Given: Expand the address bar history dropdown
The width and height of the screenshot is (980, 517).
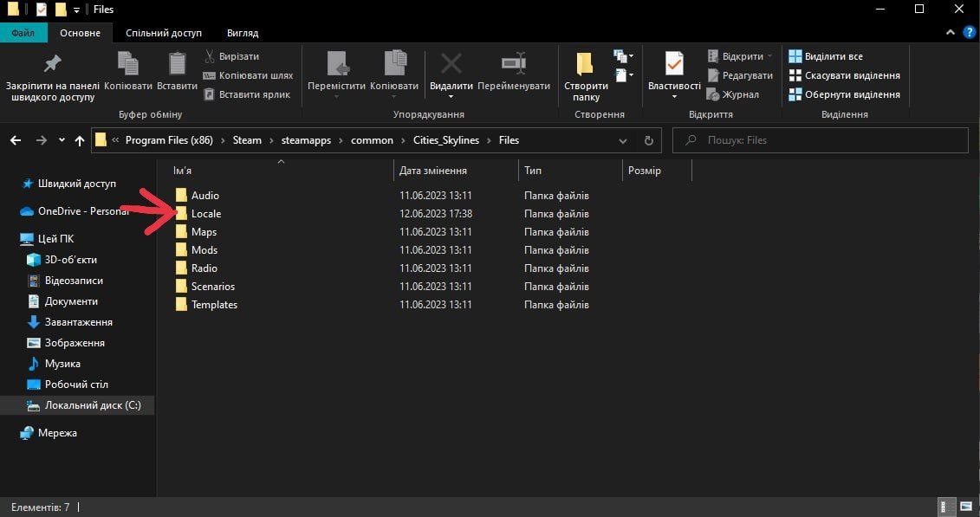Looking at the screenshot, I should click(622, 140).
